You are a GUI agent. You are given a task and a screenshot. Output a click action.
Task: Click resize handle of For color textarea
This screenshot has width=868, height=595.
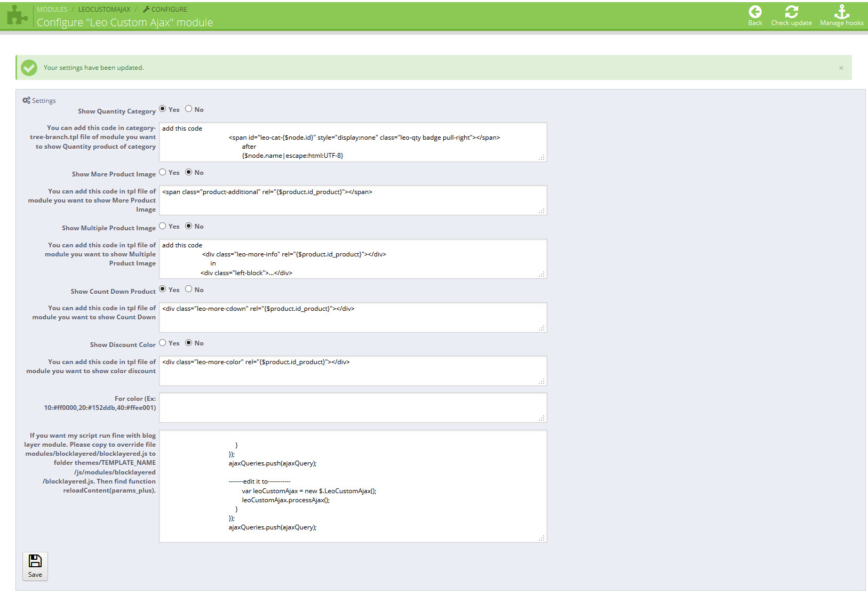pos(542,418)
